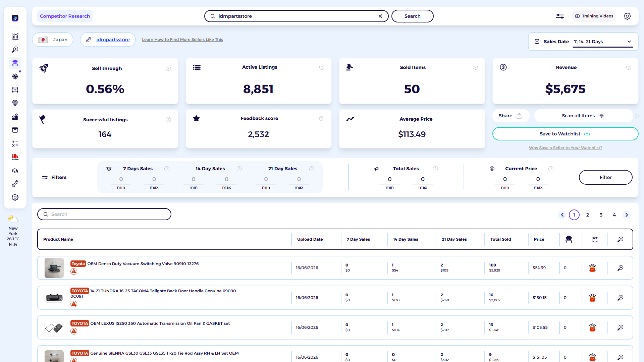Open the graduation cap academy sidebar icon

pyautogui.click(x=15, y=171)
